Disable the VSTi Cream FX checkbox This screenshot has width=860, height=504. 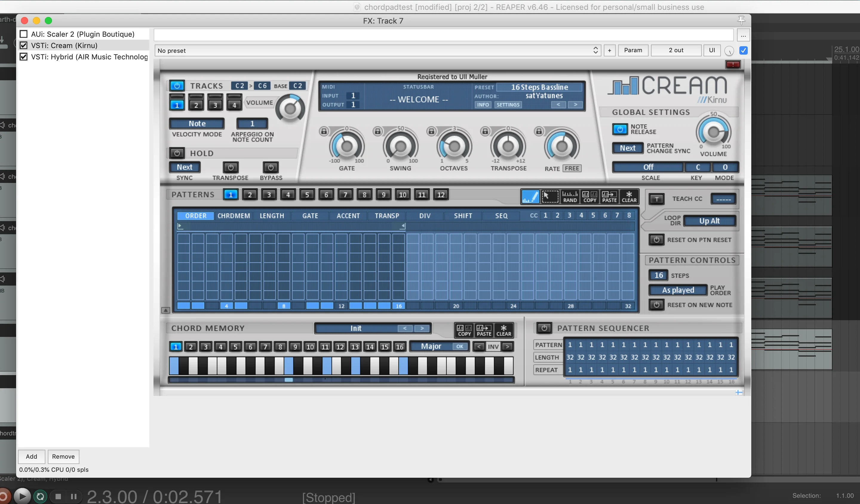click(24, 45)
